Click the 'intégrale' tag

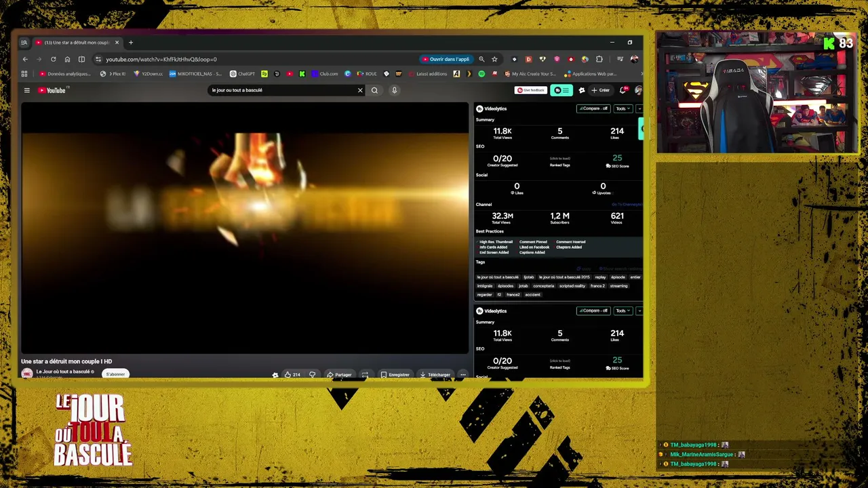(x=485, y=286)
